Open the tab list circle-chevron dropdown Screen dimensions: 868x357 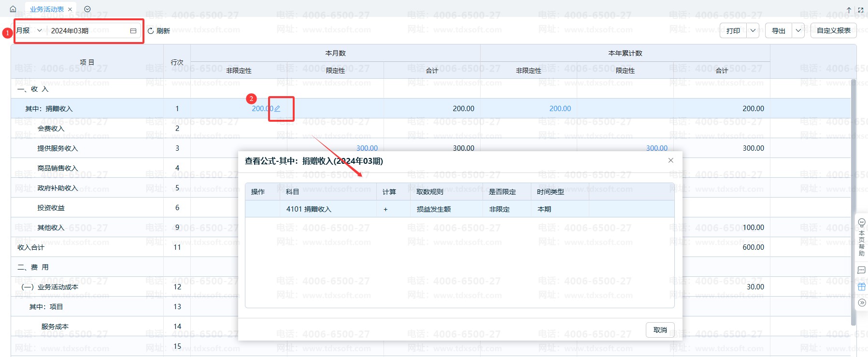(x=87, y=9)
